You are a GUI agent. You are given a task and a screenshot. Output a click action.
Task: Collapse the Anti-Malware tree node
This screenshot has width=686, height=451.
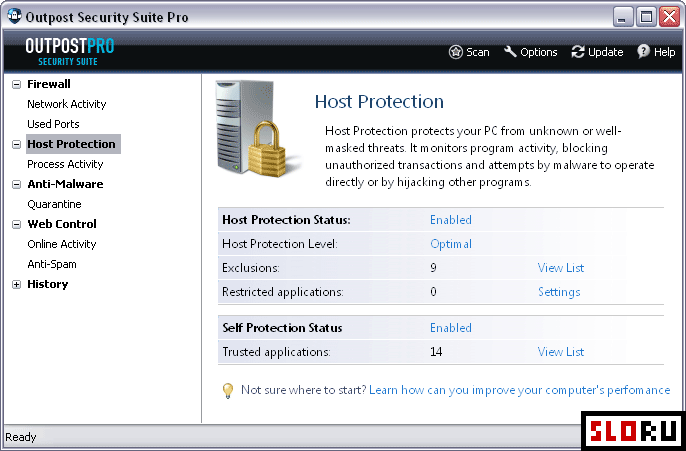click(x=16, y=185)
